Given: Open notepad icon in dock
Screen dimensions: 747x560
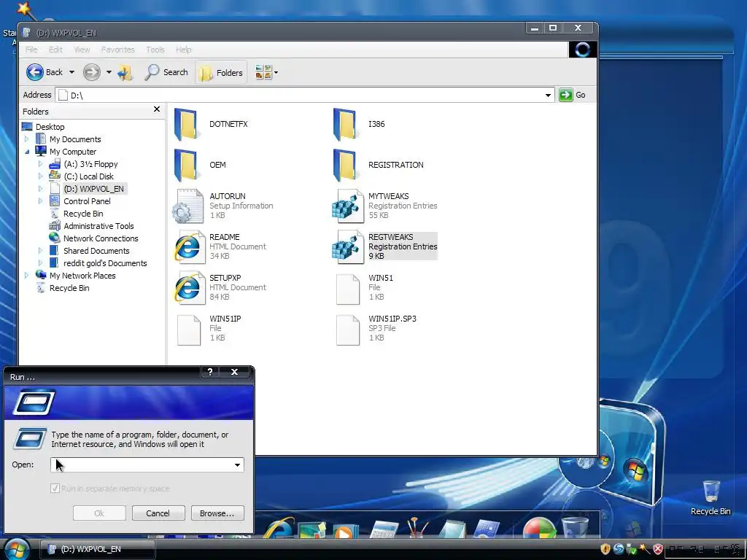Looking at the screenshot, I should 452,529.
